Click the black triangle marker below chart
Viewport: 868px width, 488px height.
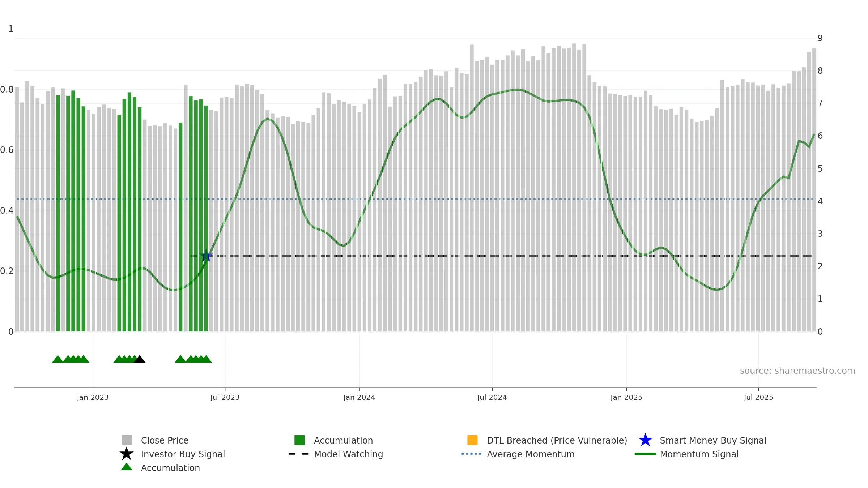(x=140, y=359)
